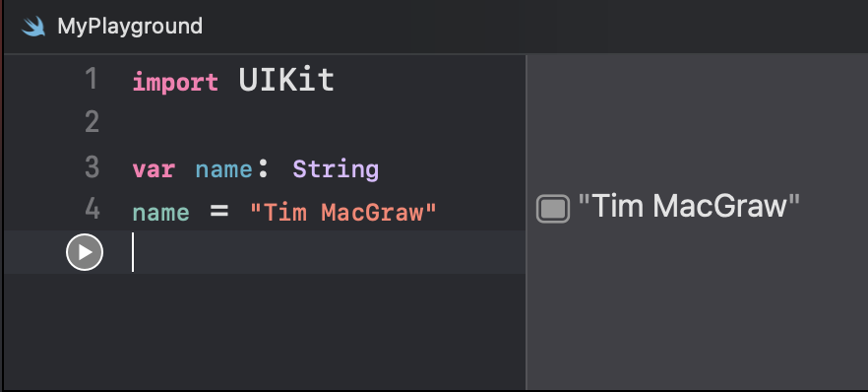Click the blank line 2 in editor
Screen dimensions: 868x392
[329, 122]
